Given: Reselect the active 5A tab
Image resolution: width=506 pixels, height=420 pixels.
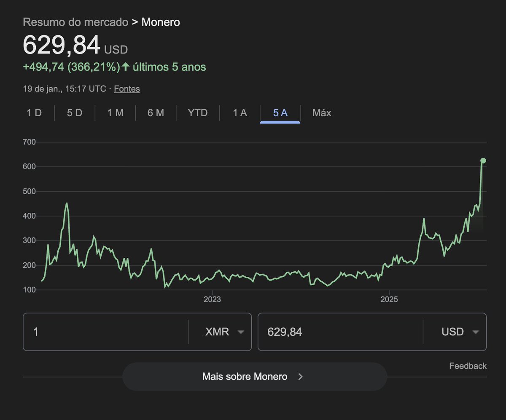Looking at the screenshot, I should pyautogui.click(x=279, y=112).
